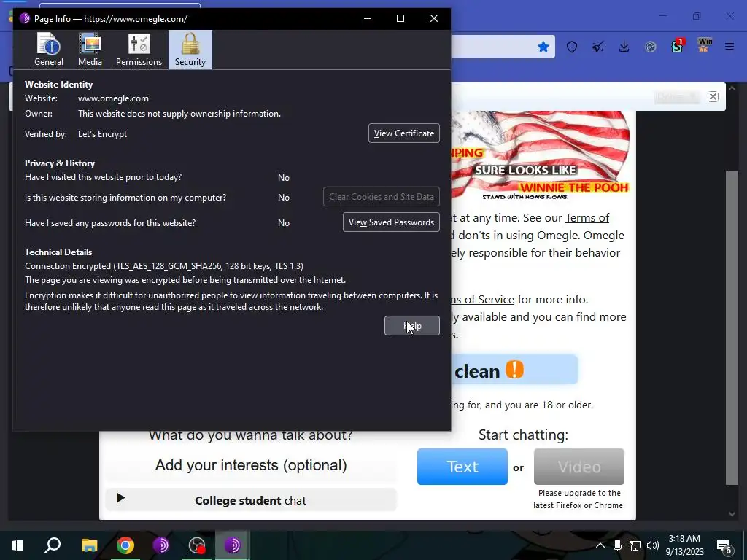Follow the 'ns of Service' link on the page
Image resolution: width=747 pixels, height=560 pixels.
point(482,300)
